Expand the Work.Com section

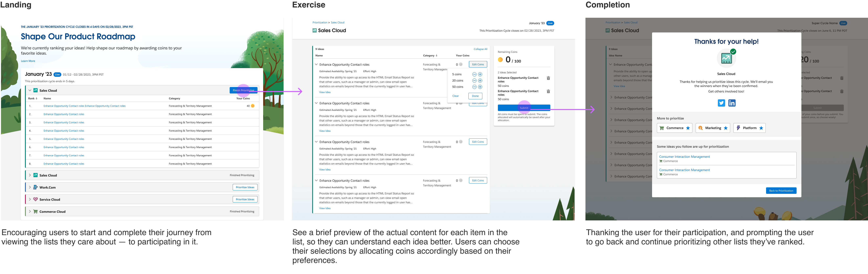coord(30,187)
